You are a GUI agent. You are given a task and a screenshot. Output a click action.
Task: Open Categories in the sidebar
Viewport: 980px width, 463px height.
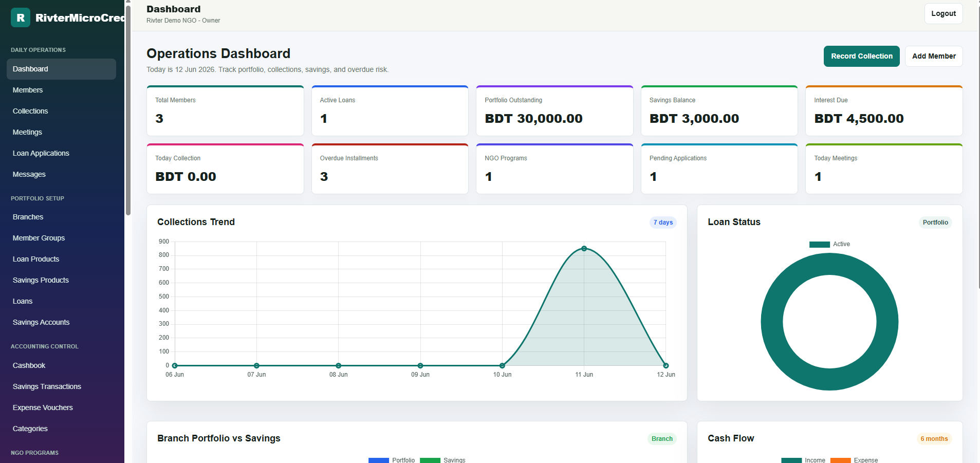click(x=61, y=429)
